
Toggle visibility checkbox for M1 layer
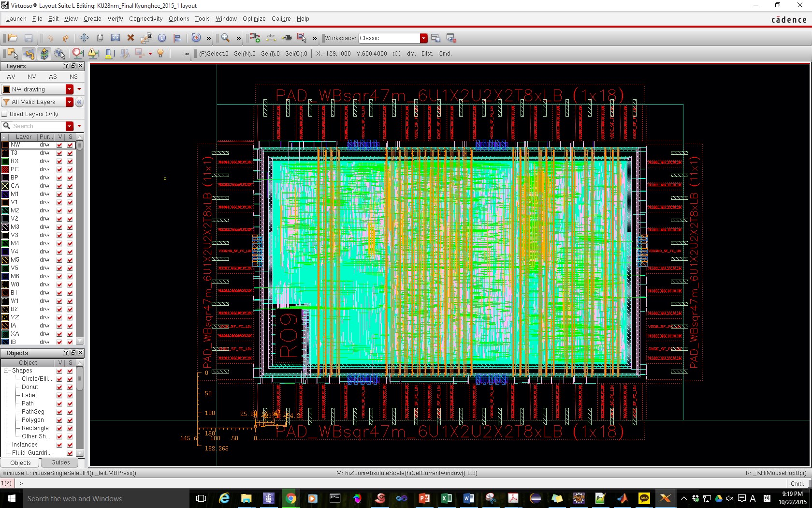pos(59,194)
